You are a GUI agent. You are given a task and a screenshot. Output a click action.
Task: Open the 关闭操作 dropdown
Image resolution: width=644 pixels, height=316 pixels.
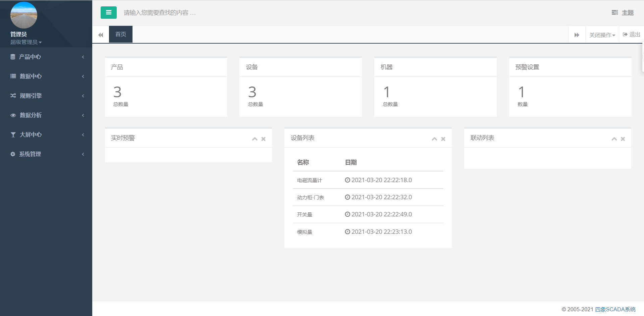[602, 35]
